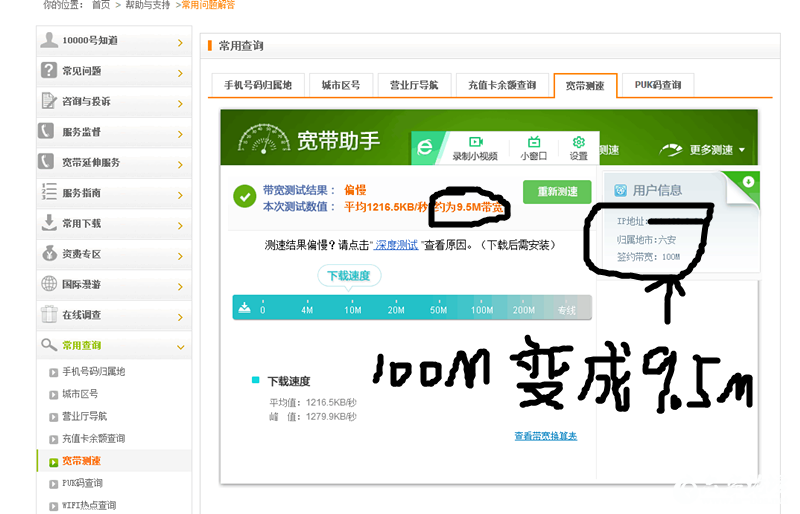Click the document icon for 咨询与投诉
The width and height of the screenshot is (800, 514).
tap(49, 101)
